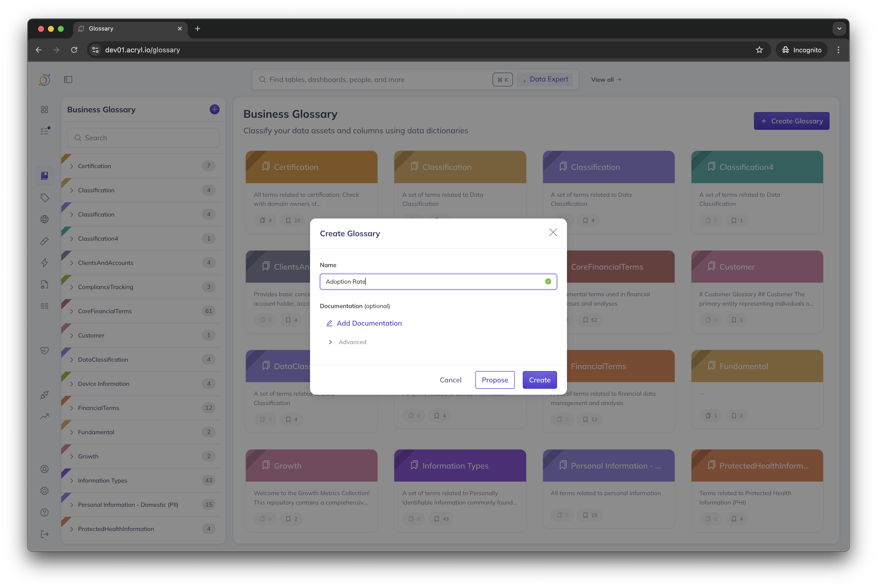The width and height of the screenshot is (877, 588).
Task: Click the help question mark icon
Action: pos(45,512)
